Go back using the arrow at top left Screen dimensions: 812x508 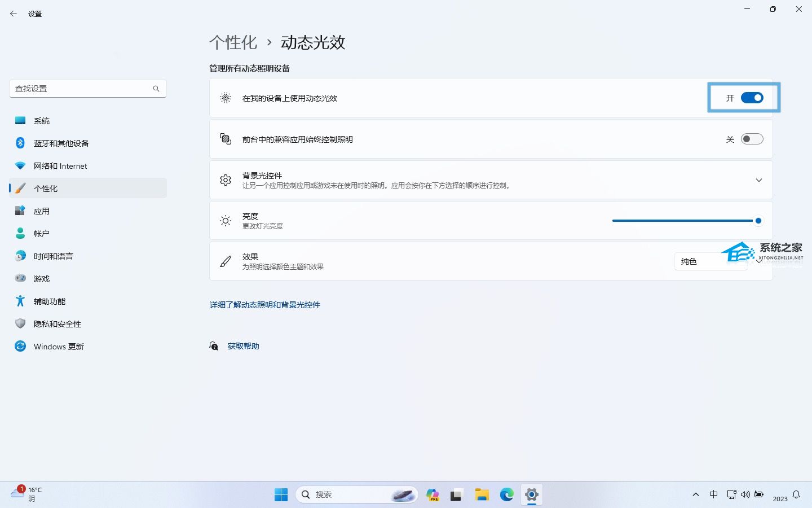click(14, 13)
